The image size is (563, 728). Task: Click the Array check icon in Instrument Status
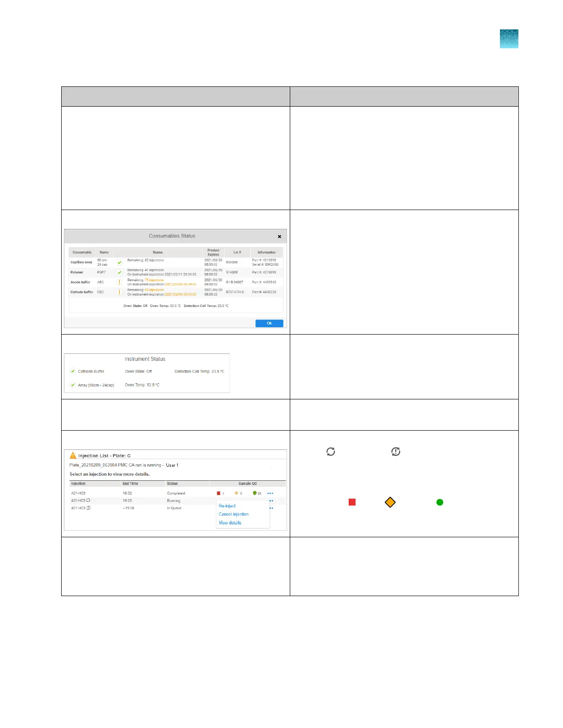point(73,385)
